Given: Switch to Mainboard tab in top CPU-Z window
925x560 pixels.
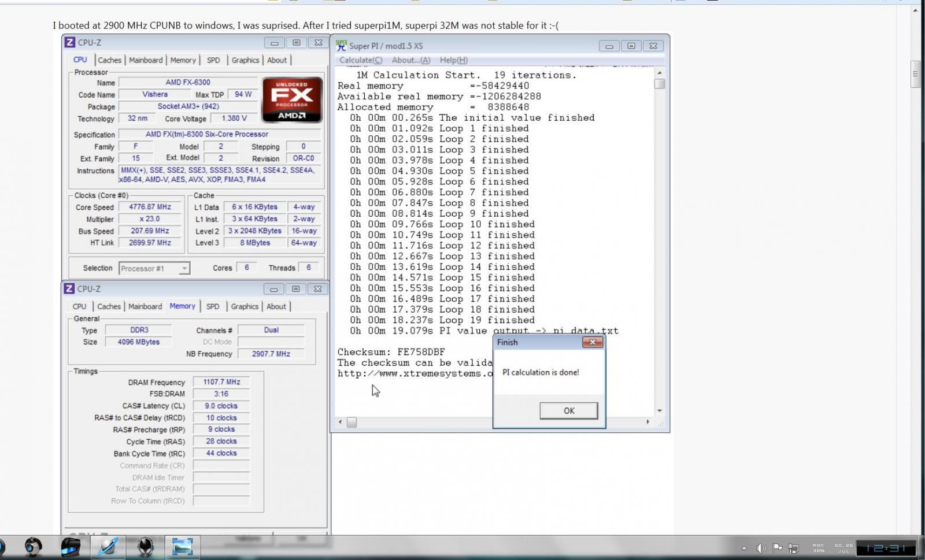Looking at the screenshot, I should tap(146, 60).
